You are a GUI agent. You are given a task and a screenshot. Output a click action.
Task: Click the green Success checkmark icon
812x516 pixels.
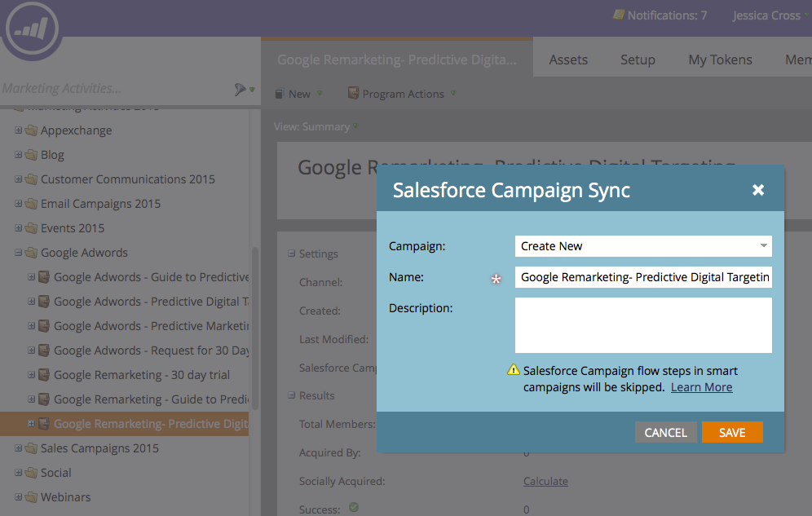354,508
